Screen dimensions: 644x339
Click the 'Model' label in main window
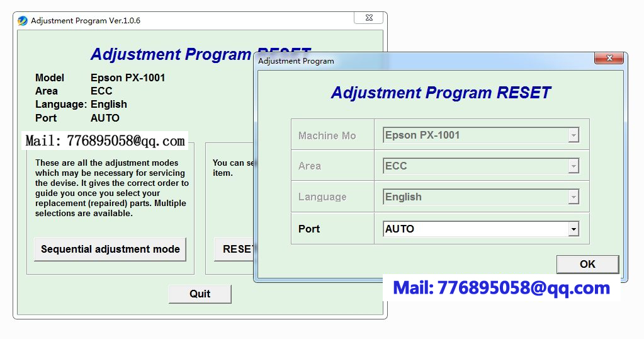click(50, 78)
